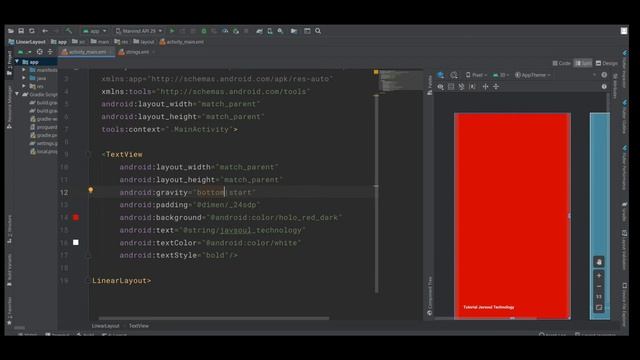Viewport: 640px width, 360px height.
Task: Click the app breadcrumb in navigation bar
Action: pos(59,42)
